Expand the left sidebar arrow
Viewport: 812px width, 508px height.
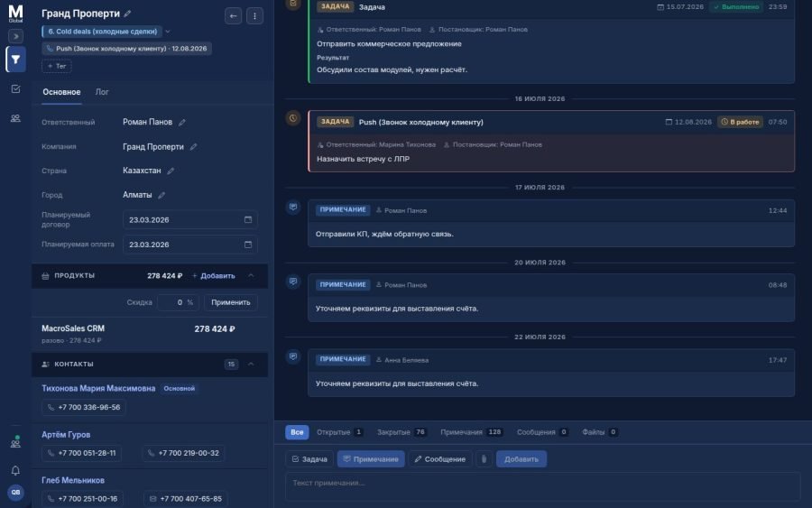[15, 36]
